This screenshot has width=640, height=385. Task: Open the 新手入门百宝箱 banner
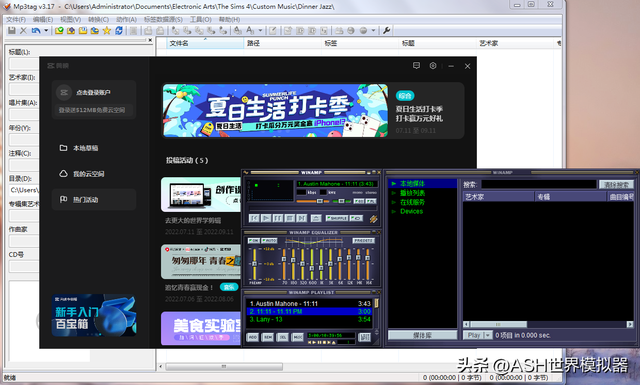[94, 315]
